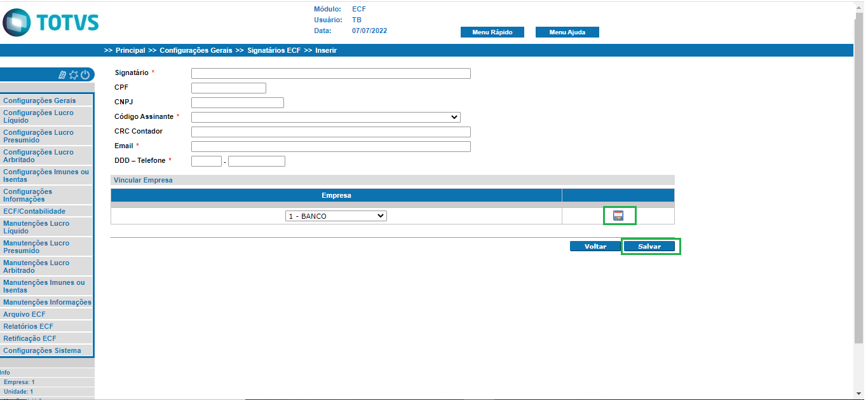Screen dimensions: 868x400
Task: Click the Usuário value 'TB'
Action: 356,20
